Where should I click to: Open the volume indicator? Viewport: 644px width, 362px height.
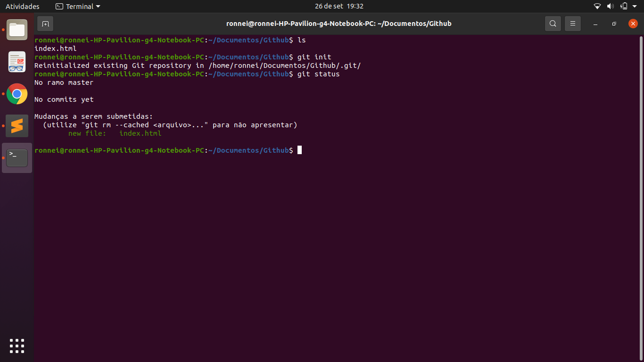click(x=611, y=7)
